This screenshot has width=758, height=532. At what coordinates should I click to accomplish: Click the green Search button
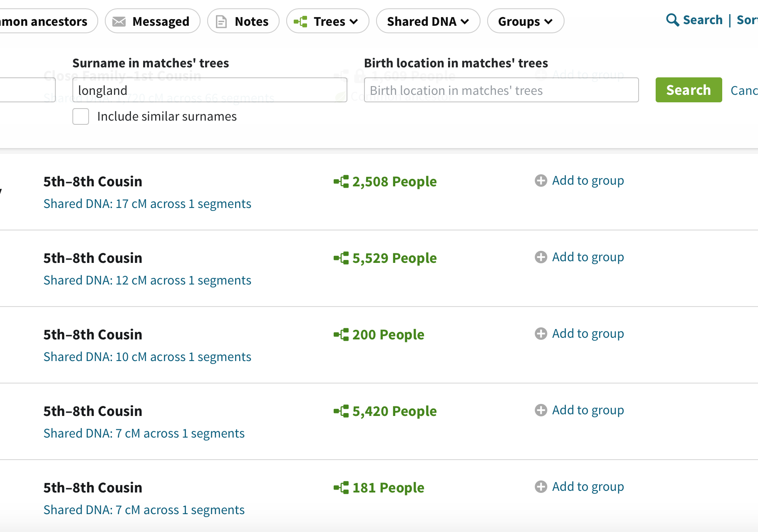tap(689, 90)
